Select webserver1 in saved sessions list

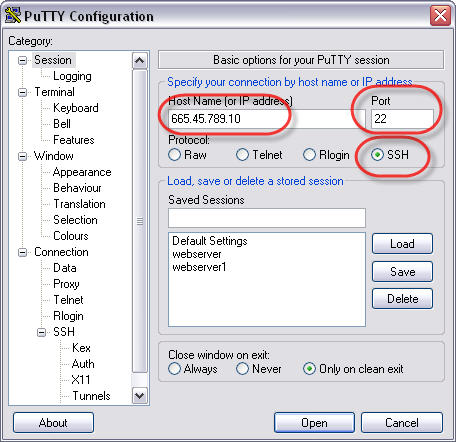coord(199,267)
